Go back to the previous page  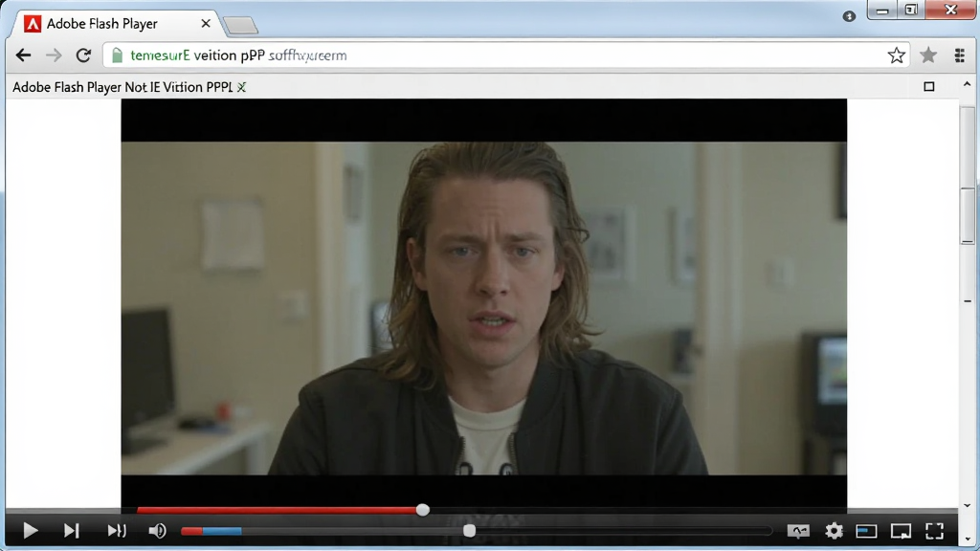[23, 55]
